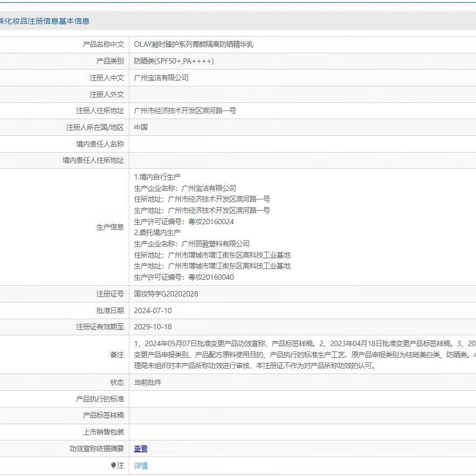Image resolution: width=476 pixels, height=476 pixels.
Task: Click the expiry date 2029-10-18
Action: pos(153,327)
